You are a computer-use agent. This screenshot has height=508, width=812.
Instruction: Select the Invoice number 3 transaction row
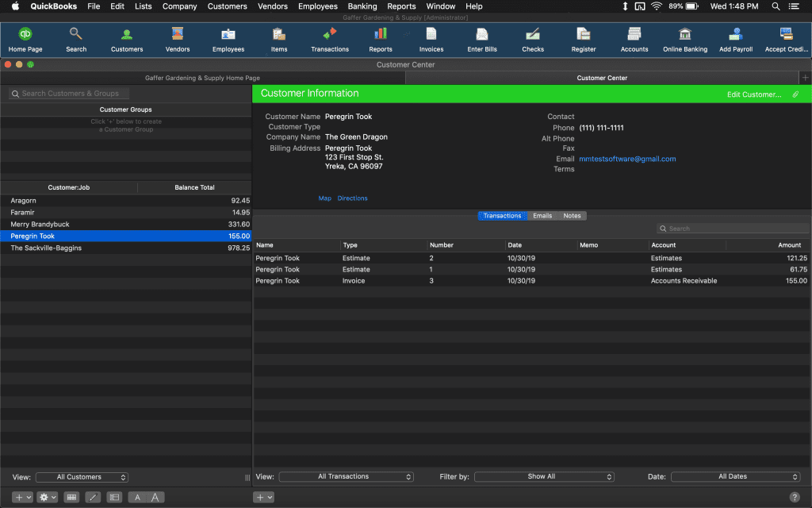point(531,281)
